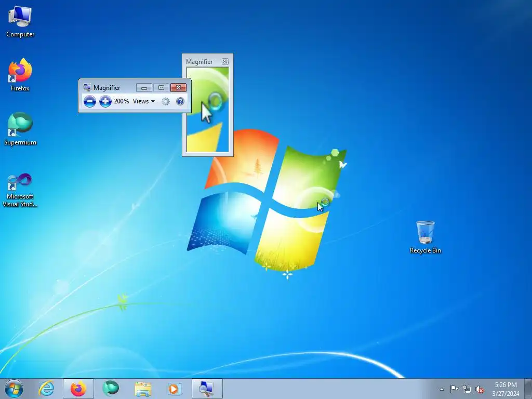
Task: Click the Magnifier toolbar's disabled maximize button
Action: pos(161,87)
